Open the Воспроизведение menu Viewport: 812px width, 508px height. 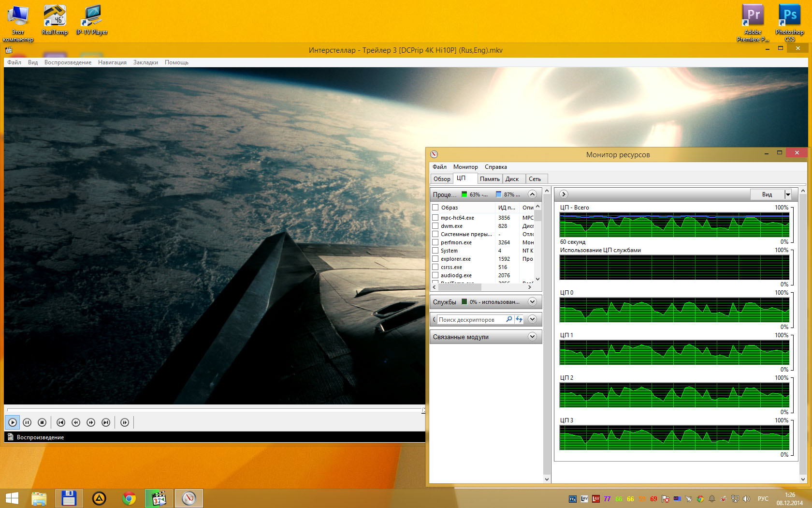(68, 62)
